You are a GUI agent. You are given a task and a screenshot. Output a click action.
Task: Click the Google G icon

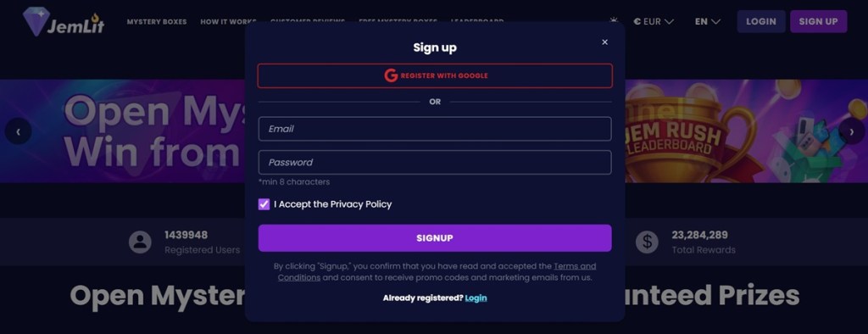391,76
